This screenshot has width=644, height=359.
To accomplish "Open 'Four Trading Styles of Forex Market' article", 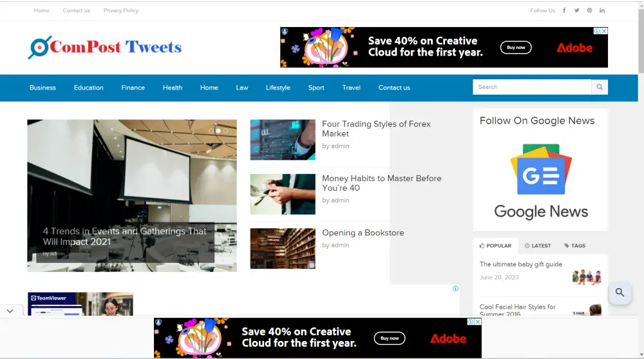I will click(376, 129).
